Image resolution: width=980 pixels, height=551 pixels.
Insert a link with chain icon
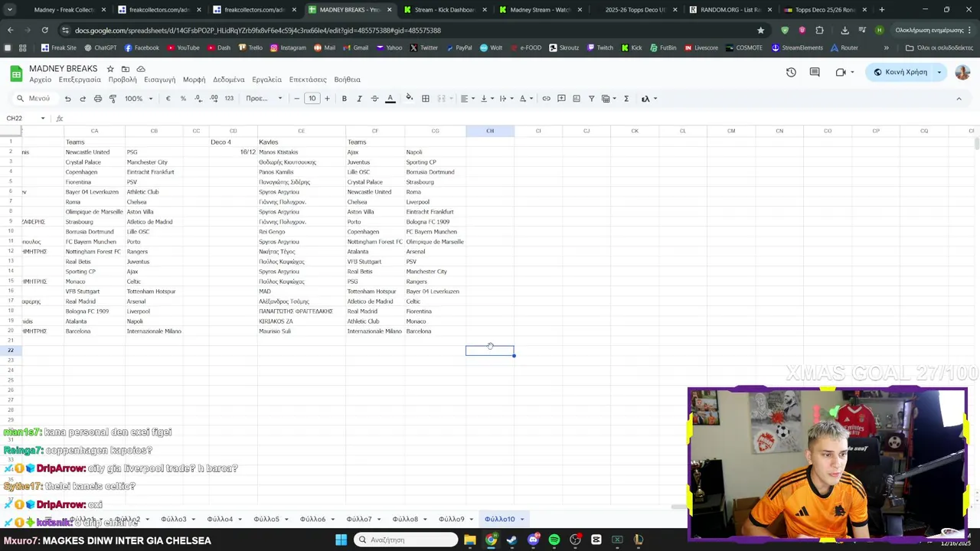(x=546, y=99)
